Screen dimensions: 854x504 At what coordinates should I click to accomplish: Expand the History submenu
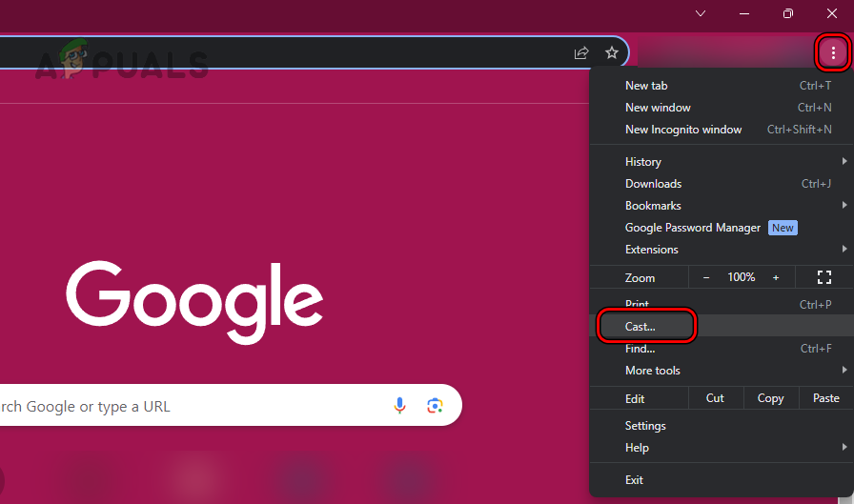pos(722,162)
